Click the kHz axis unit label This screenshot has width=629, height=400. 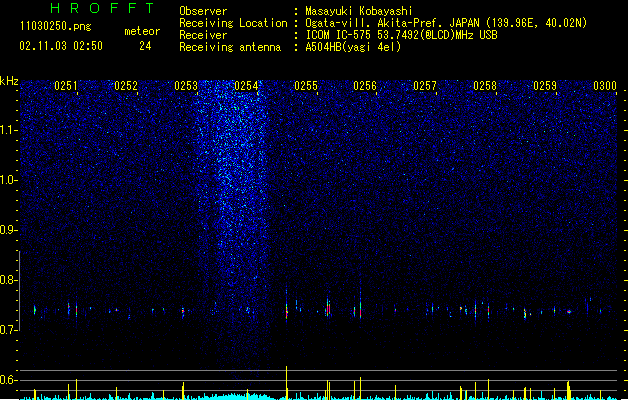pos(9,81)
